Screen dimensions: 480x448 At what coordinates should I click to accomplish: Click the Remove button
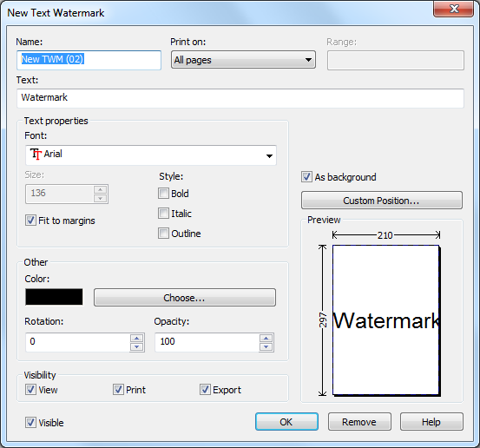[x=359, y=422]
